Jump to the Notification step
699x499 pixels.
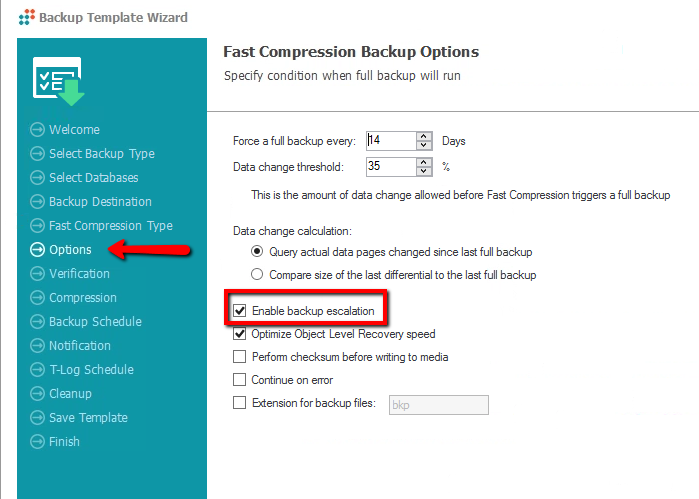[80, 346]
